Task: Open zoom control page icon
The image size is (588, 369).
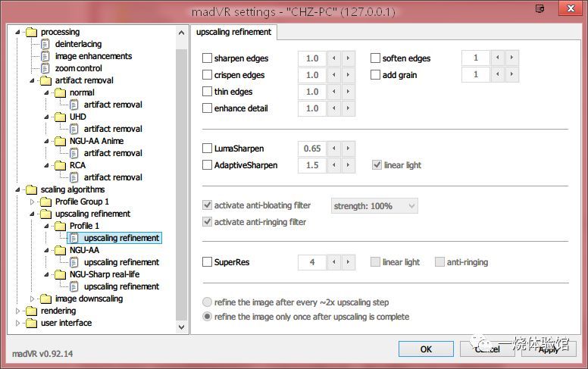Action: pyautogui.click(x=45, y=68)
